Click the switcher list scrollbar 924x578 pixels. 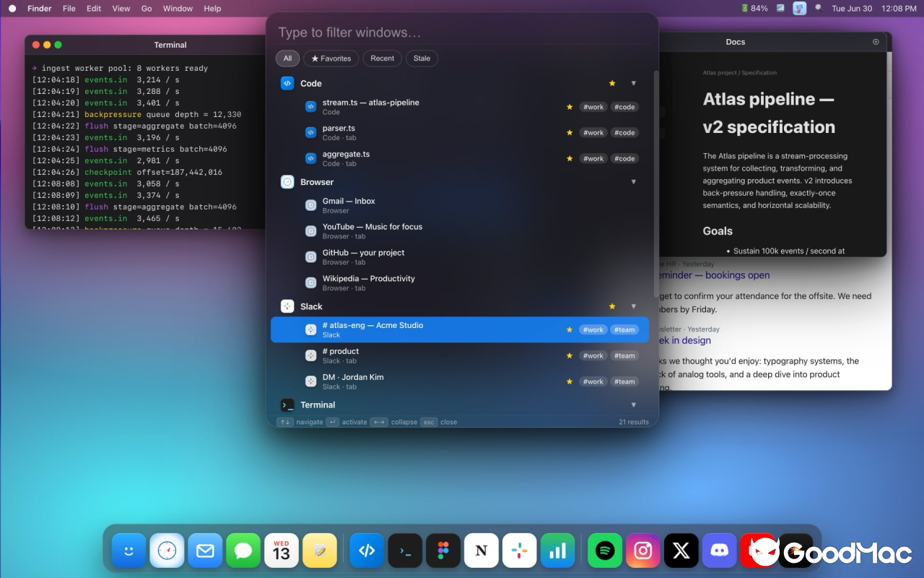coord(655,184)
